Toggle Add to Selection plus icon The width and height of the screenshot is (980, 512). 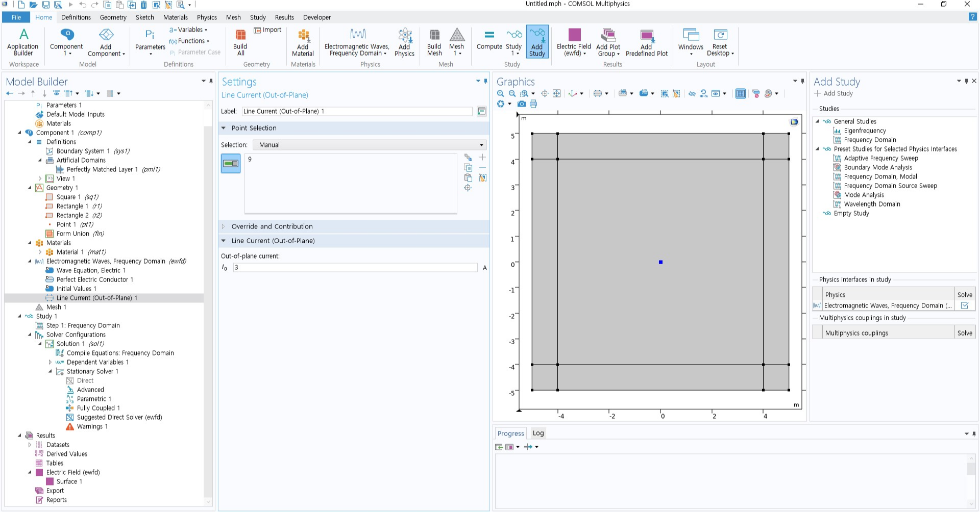[x=482, y=158]
